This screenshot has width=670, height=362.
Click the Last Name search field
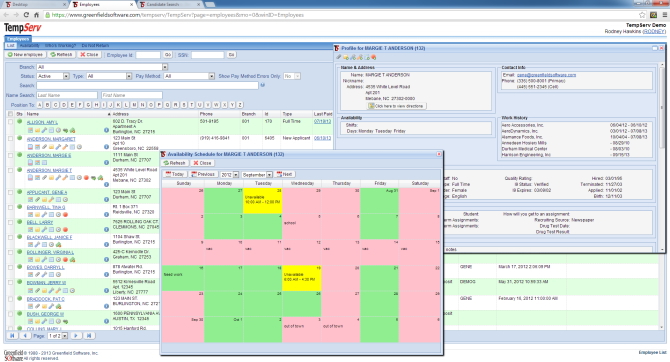(x=67, y=95)
